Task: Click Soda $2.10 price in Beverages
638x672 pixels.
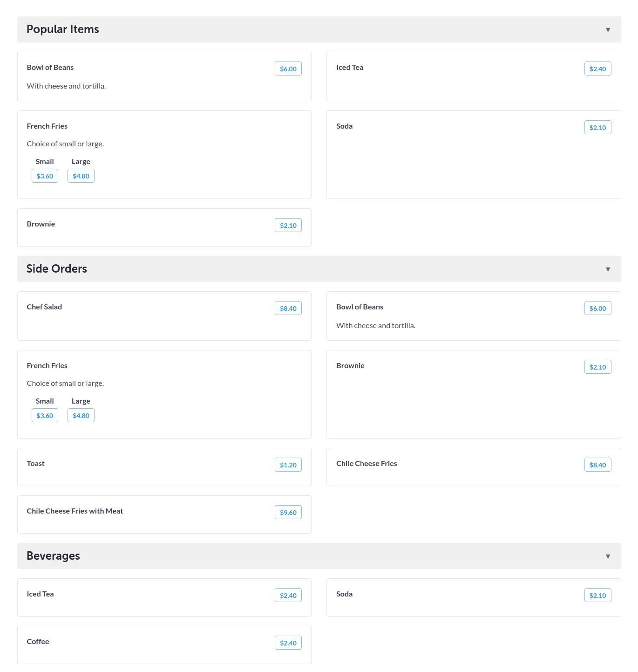Action: [x=597, y=596]
